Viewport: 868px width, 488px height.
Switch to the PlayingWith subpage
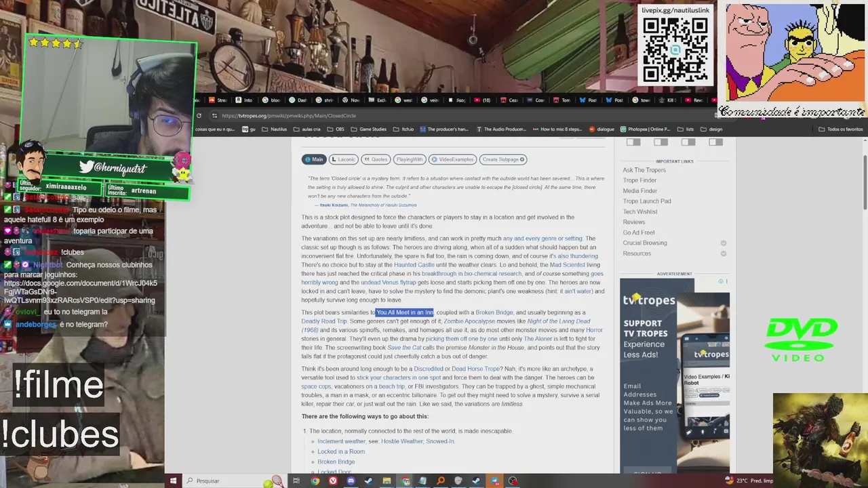tap(409, 159)
